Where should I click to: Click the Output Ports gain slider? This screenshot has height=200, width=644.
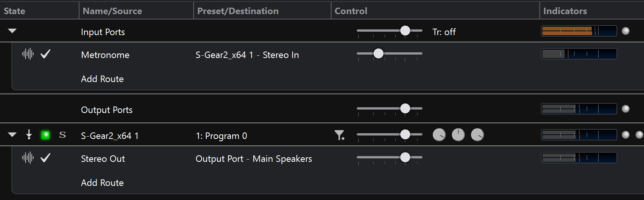pyautogui.click(x=390, y=109)
